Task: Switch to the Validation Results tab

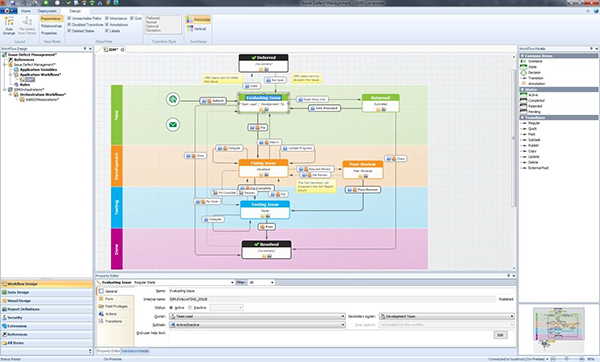Action: (135, 351)
